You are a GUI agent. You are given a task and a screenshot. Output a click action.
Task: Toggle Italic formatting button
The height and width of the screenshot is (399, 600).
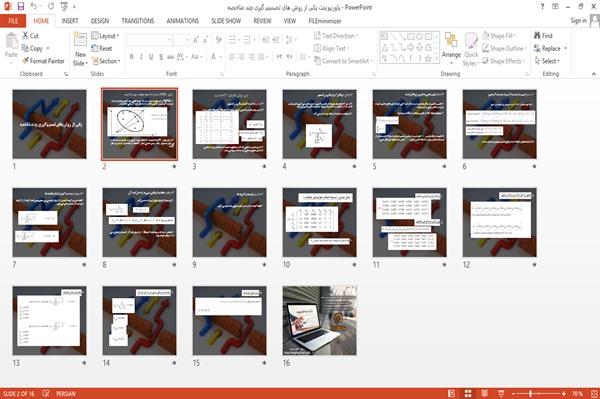tap(141, 57)
